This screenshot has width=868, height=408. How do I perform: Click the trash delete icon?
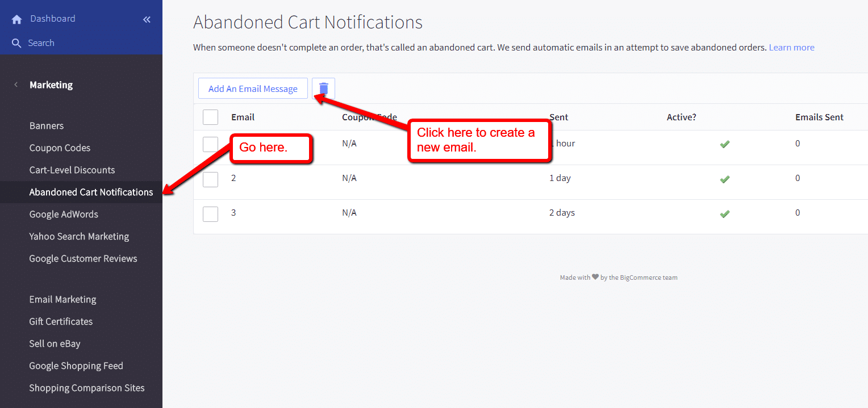tap(323, 89)
